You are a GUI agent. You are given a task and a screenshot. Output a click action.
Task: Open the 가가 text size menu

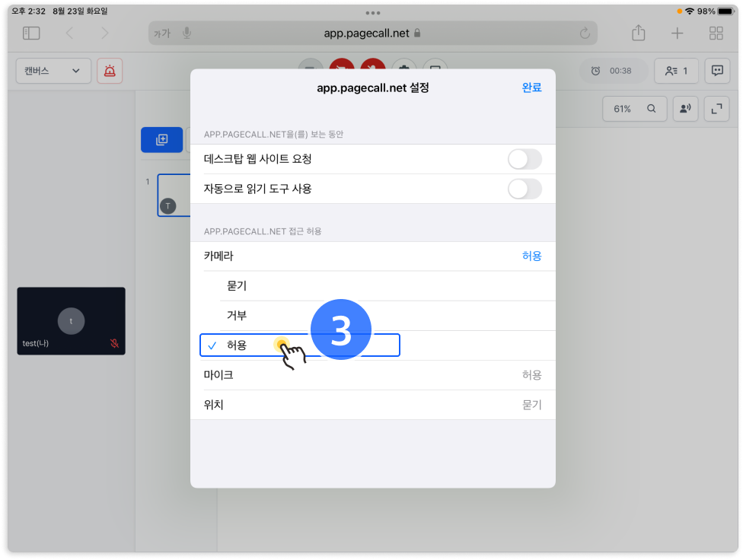pos(161,33)
